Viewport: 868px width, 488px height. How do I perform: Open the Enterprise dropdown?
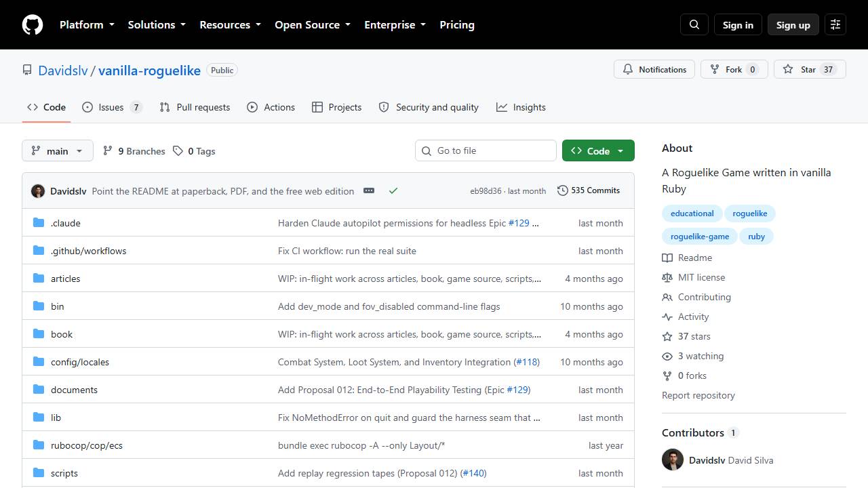[x=395, y=25]
